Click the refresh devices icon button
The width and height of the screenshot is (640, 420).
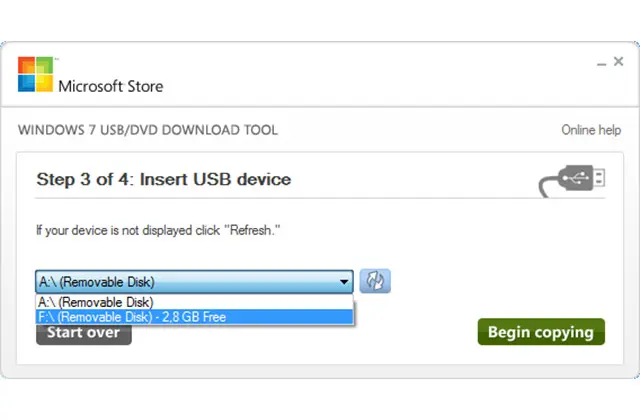click(x=375, y=281)
